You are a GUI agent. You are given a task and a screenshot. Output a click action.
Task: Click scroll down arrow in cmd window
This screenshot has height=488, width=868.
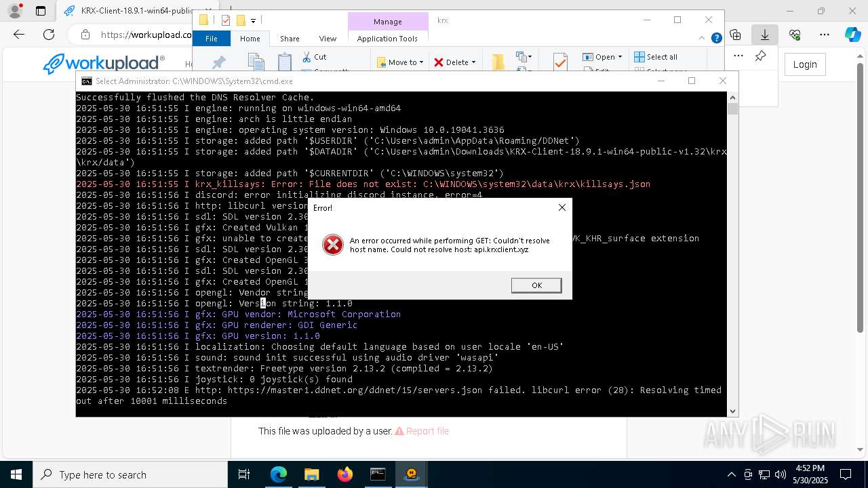click(x=732, y=411)
